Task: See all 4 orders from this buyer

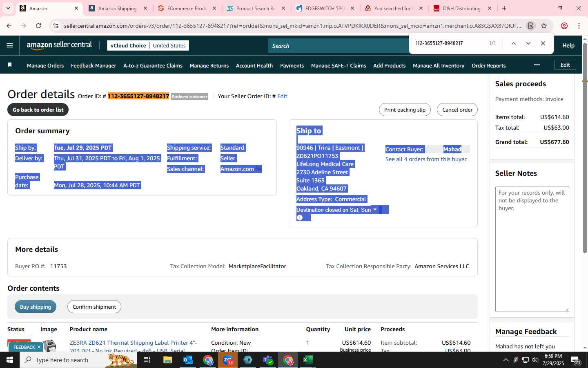Action: point(426,159)
